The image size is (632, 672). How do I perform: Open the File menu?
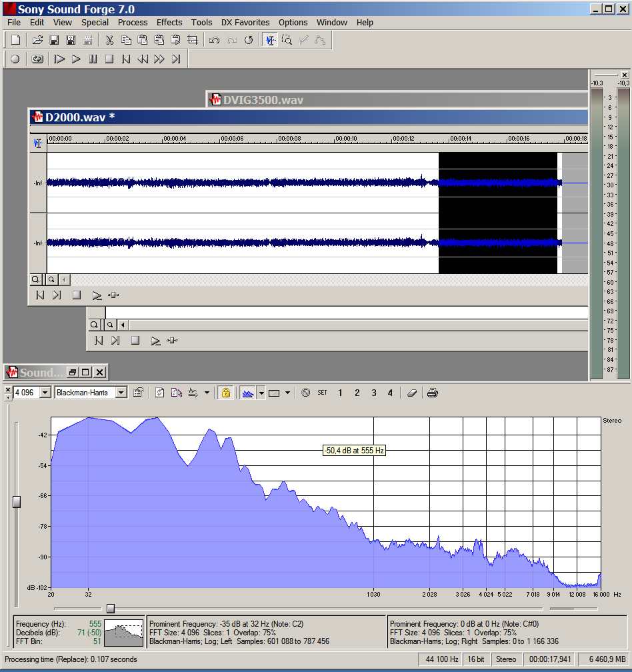coord(14,22)
